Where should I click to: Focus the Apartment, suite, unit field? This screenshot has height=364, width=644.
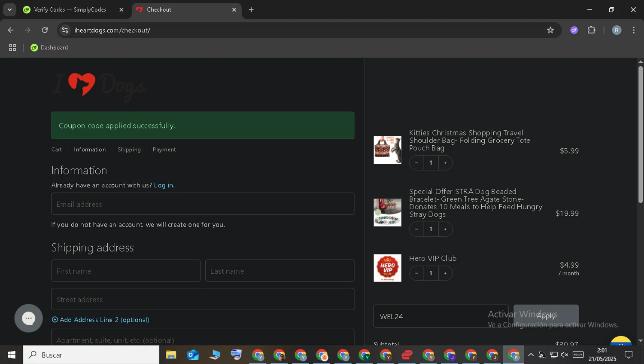(x=203, y=338)
